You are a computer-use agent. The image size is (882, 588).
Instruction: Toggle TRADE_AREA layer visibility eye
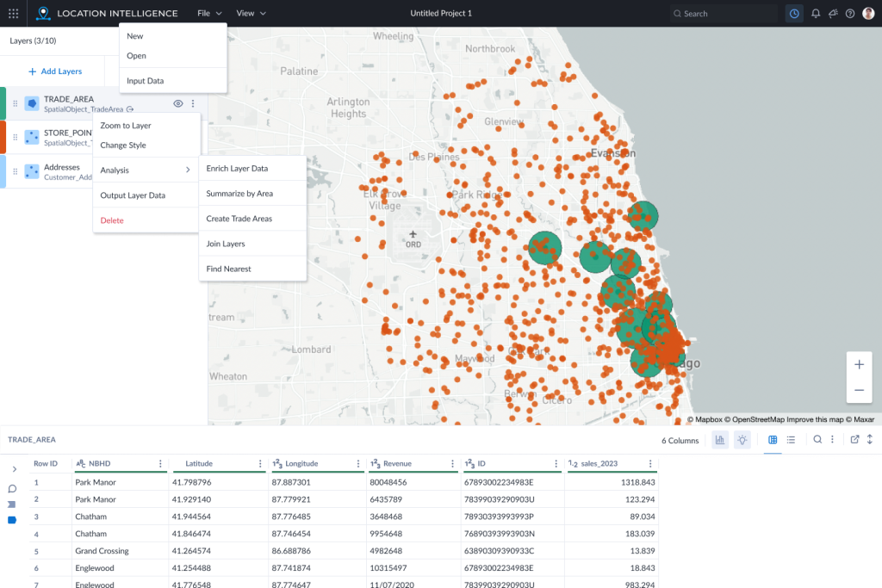177,103
